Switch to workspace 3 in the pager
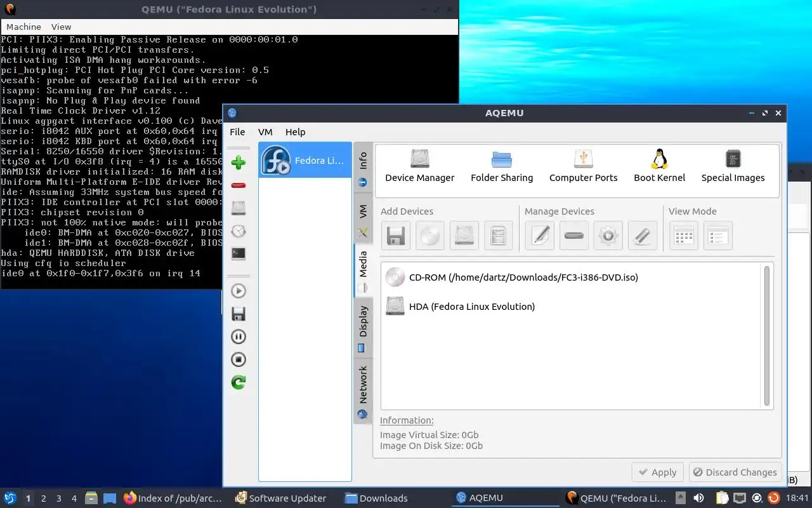812x508 pixels. coord(58,498)
